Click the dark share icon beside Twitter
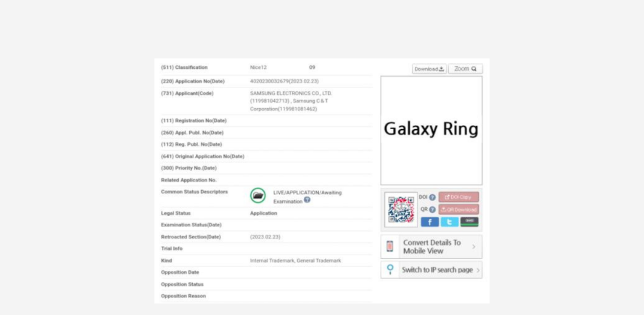Viewport: 644px width, 315px height. (x=469, y=222)
